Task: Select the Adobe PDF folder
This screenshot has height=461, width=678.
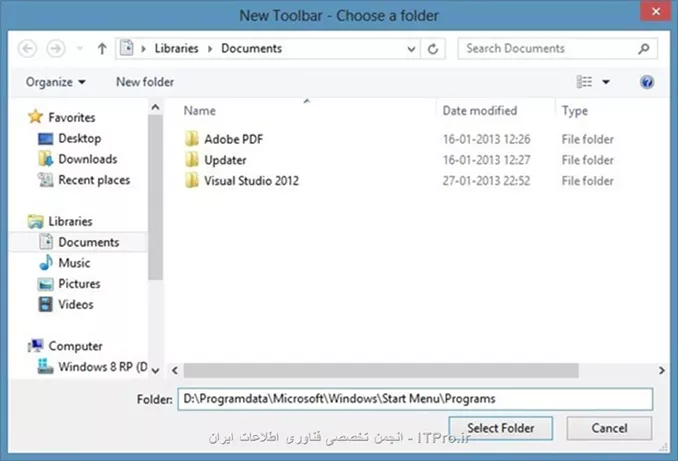Action: 233,139
